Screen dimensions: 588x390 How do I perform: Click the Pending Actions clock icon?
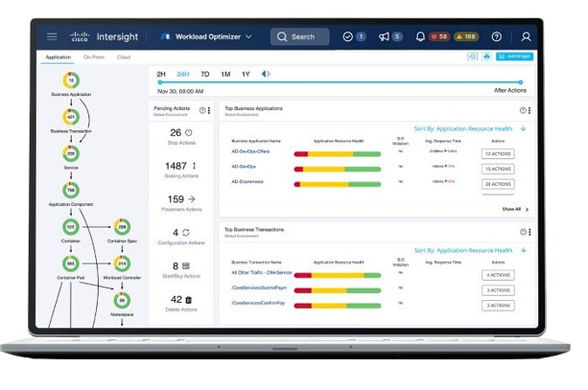click(202, 110)
